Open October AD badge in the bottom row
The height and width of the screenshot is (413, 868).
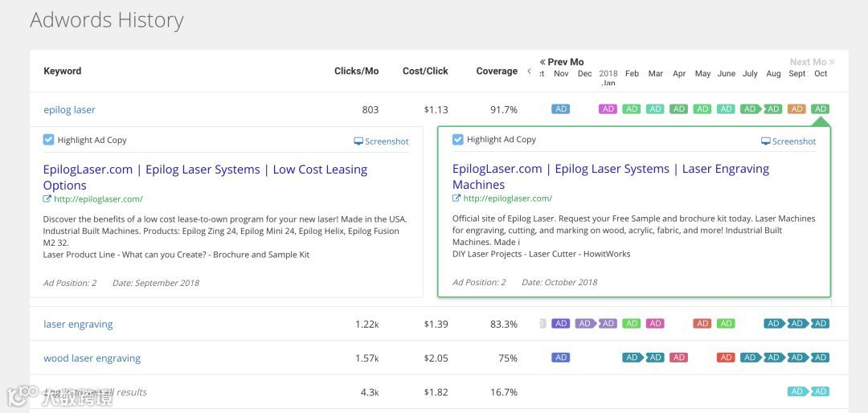click(x=821, y=391)
